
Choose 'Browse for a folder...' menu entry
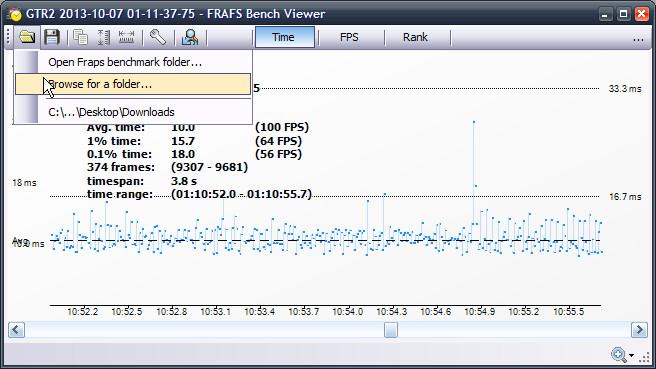coord(133,84)
